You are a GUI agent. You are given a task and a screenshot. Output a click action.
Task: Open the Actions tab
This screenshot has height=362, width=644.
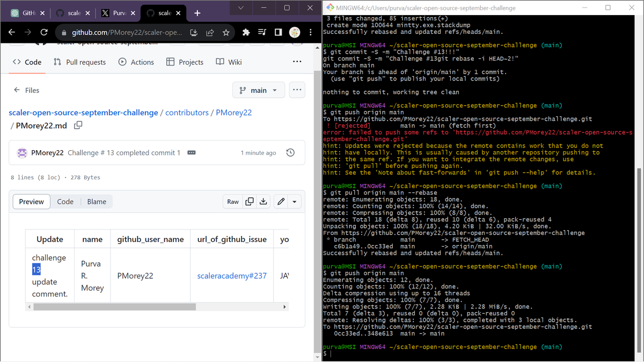(x=136, y=62)
